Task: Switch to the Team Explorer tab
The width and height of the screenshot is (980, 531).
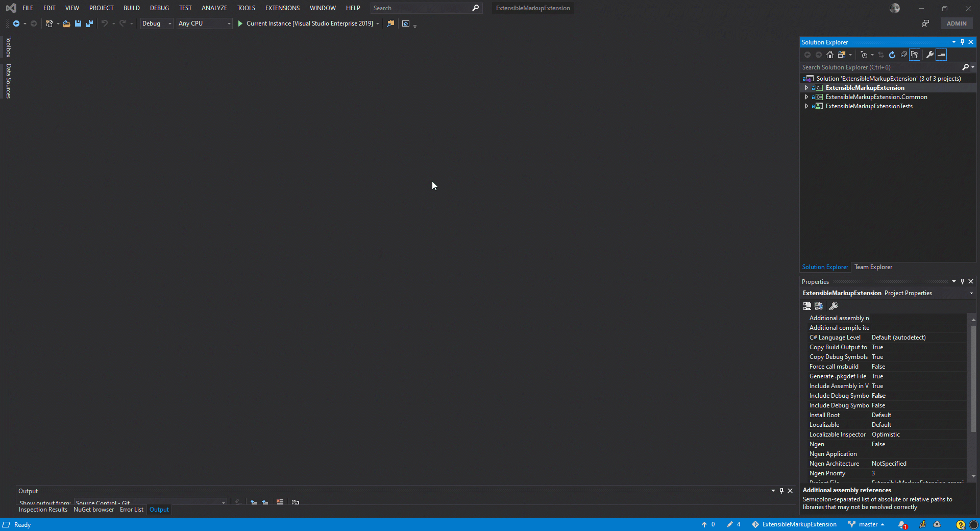Action: click(873, 267)
